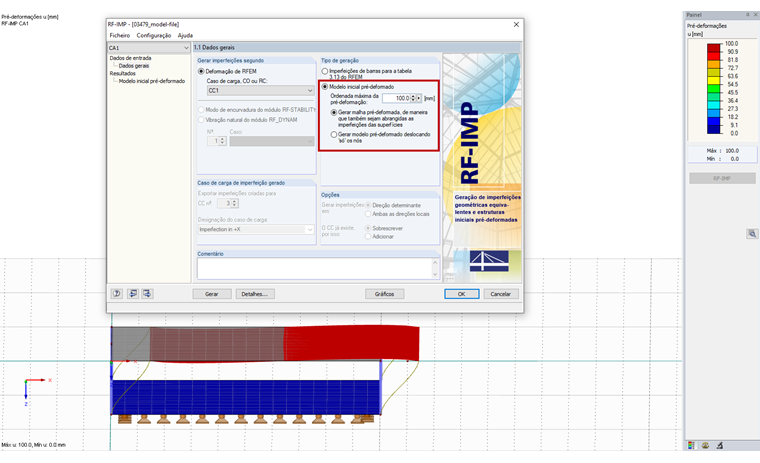Select the color scale tab icon in Painel
The width and height of the screenshot is (760, 463).
691,446
